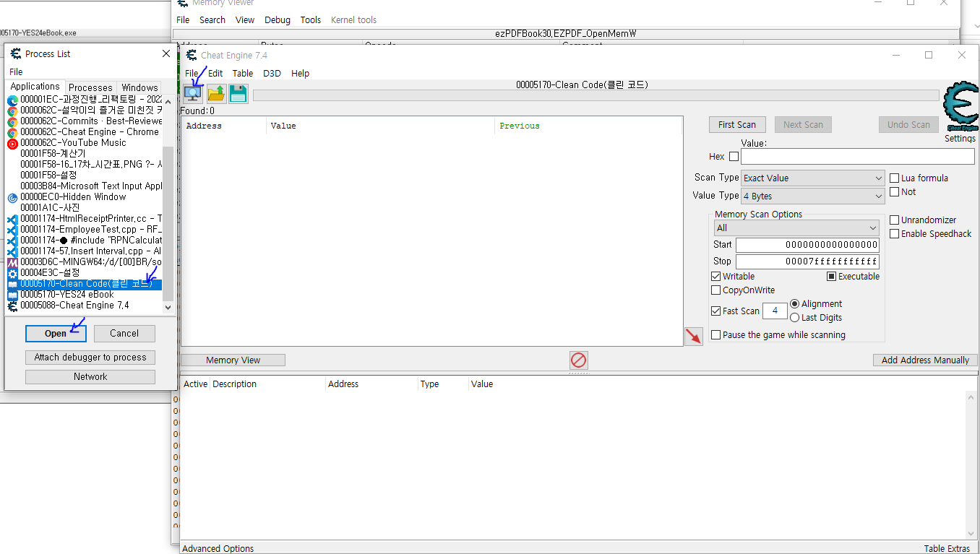Check Pause the game while scanning
Screen dimensions: 980x554
click(716, 335)
